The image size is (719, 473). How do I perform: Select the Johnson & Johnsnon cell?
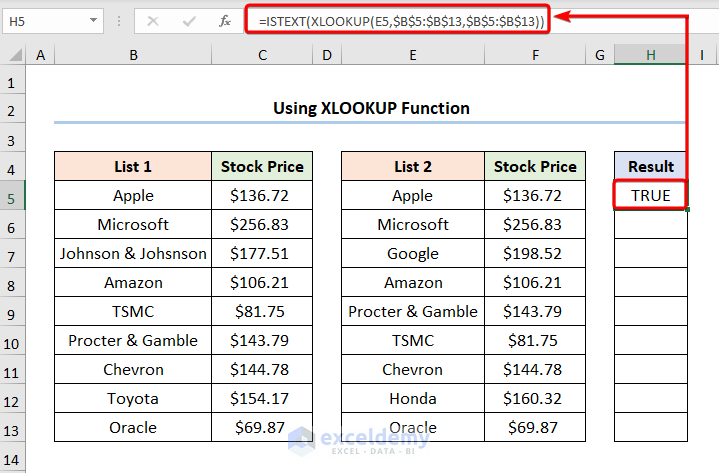click(133, 254)
